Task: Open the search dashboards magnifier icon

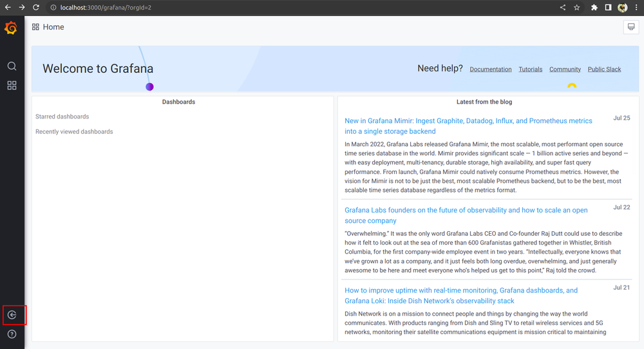Action: [12, 66]
